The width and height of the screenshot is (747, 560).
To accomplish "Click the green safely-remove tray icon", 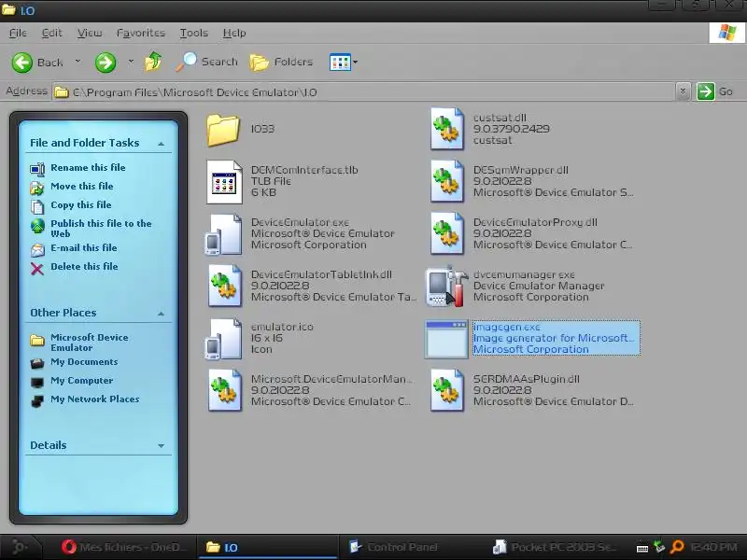I will pos(659,547).
